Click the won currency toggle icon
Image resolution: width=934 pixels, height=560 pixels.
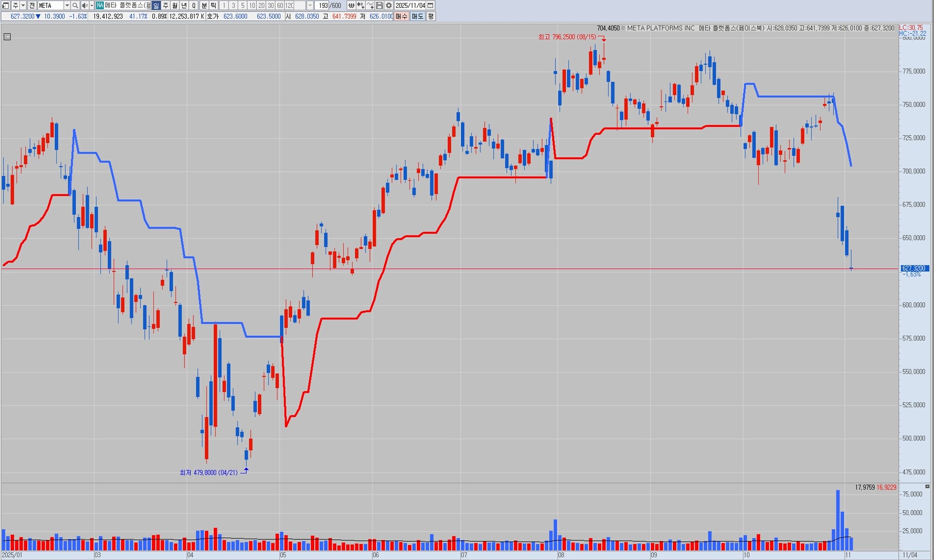tap(351, 5)
